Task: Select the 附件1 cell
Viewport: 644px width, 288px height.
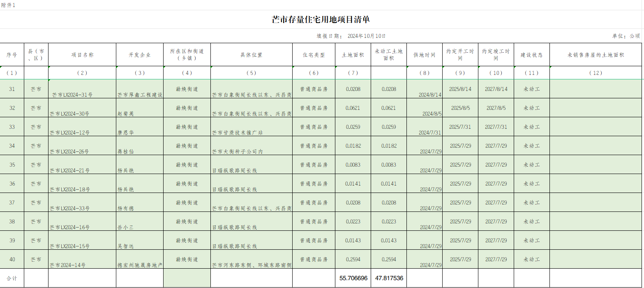Action: [x=8, y=5]
